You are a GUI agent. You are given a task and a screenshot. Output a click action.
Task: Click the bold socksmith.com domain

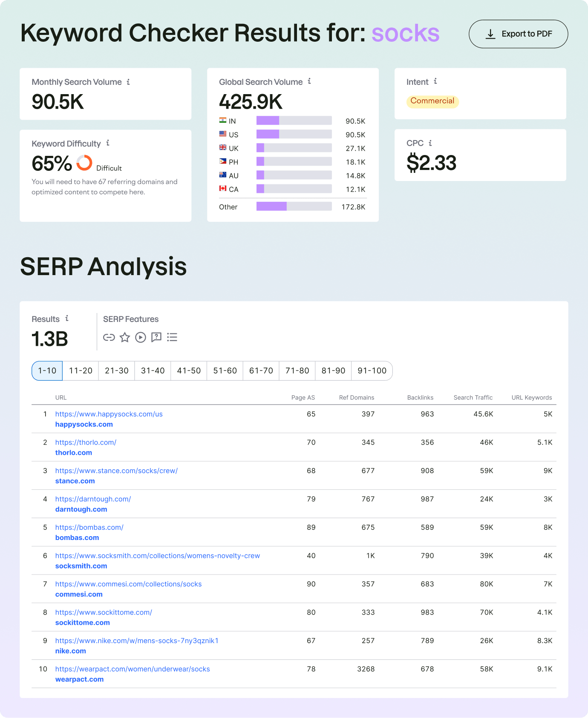pos(81,566)
